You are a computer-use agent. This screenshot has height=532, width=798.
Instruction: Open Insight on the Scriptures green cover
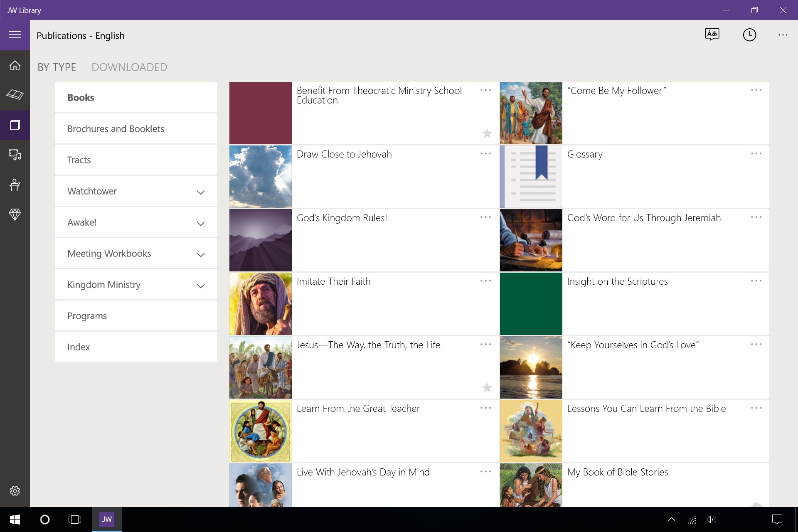coord(531,304)
